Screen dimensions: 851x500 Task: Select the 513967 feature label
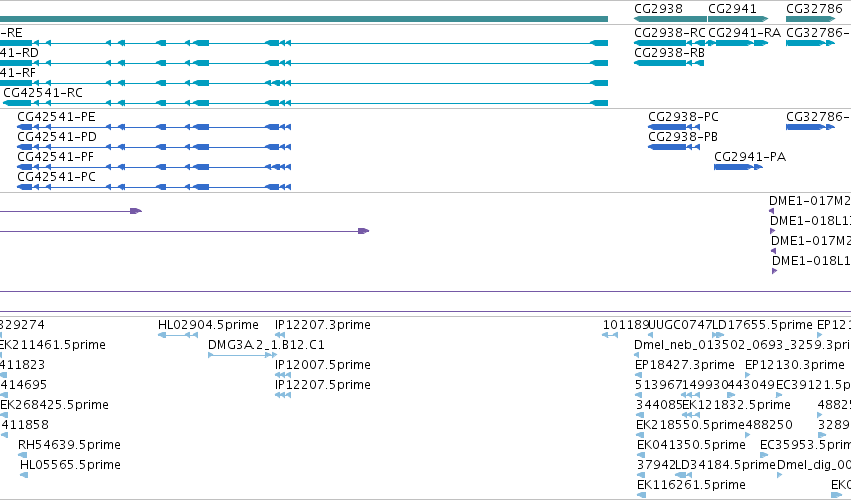pos(658,385)
